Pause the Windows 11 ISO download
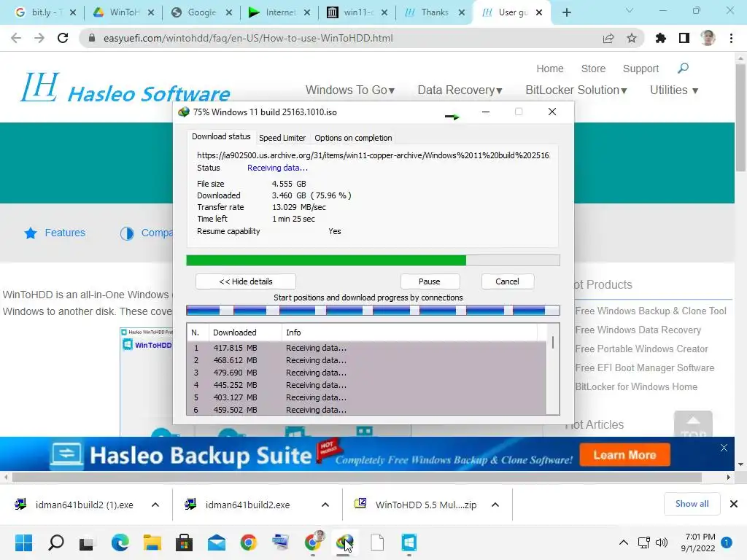Image resolution: width=747 pixels, height=560 pixels. pyautogui.click(x=430, y=281)
